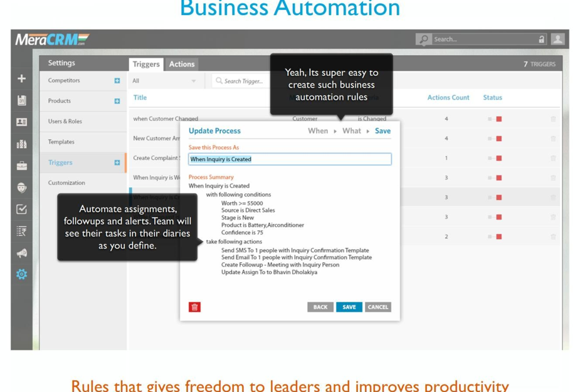Toggle status of the first trigger row

point(498,119)
